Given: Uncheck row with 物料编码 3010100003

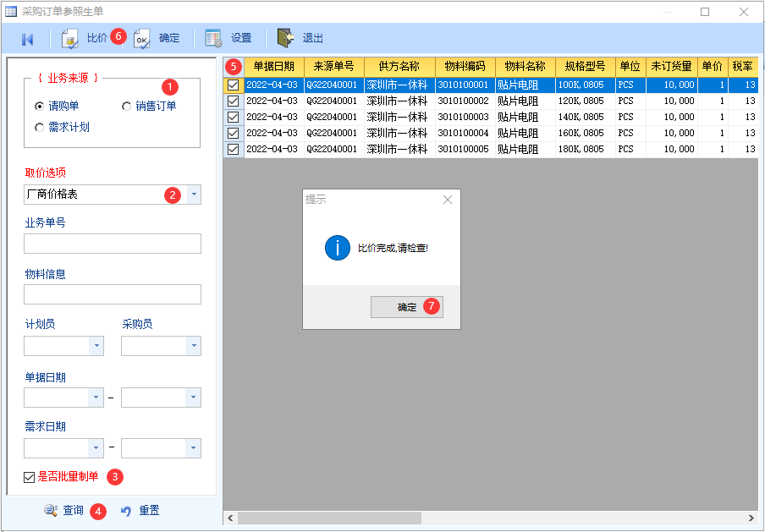Looking at the screenshot, I should pyautogui.click(x=234, y=117).
